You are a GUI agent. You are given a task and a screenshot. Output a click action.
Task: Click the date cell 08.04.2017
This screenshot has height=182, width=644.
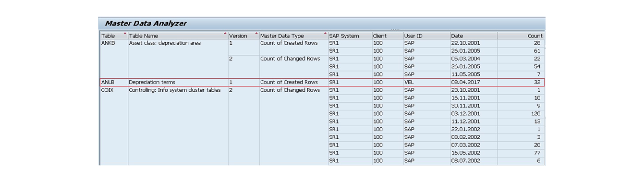click(474, 82)
